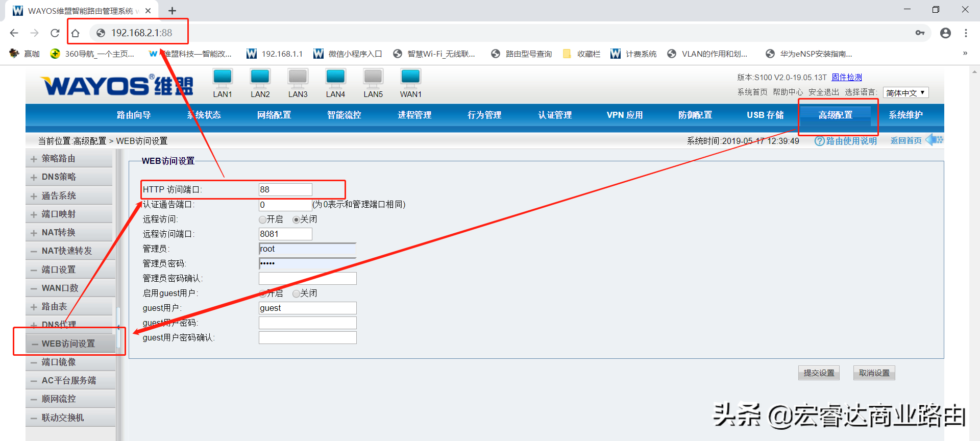
Task: Show hidden bookmarks overflow chevron
Action: click(x=965, y=53)
